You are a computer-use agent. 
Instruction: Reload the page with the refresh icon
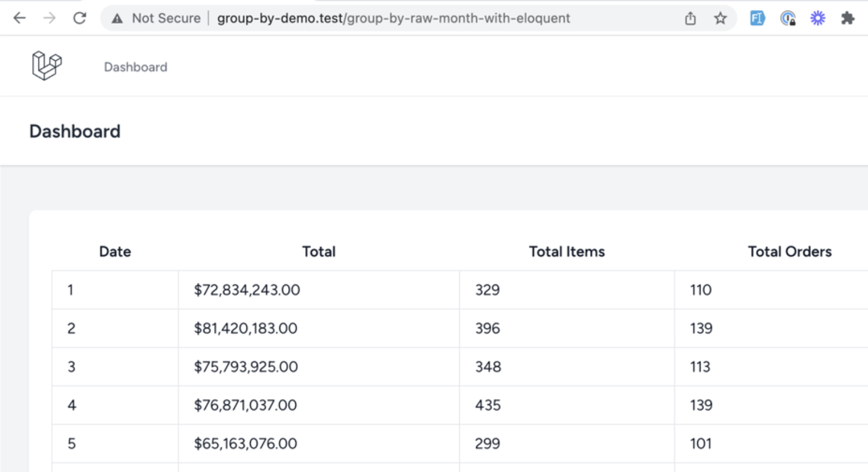[x=80, y=18]
